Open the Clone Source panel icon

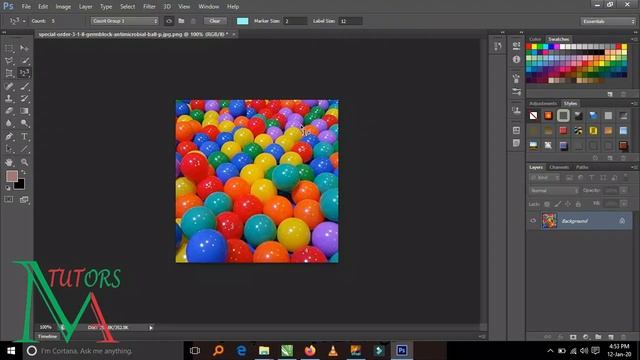(x=516, y=110)
